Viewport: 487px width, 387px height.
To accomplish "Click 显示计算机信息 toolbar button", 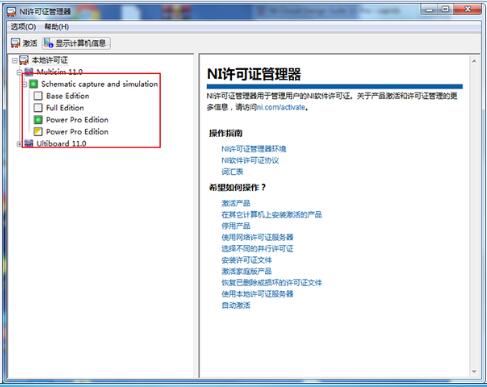I will point(76,43).
